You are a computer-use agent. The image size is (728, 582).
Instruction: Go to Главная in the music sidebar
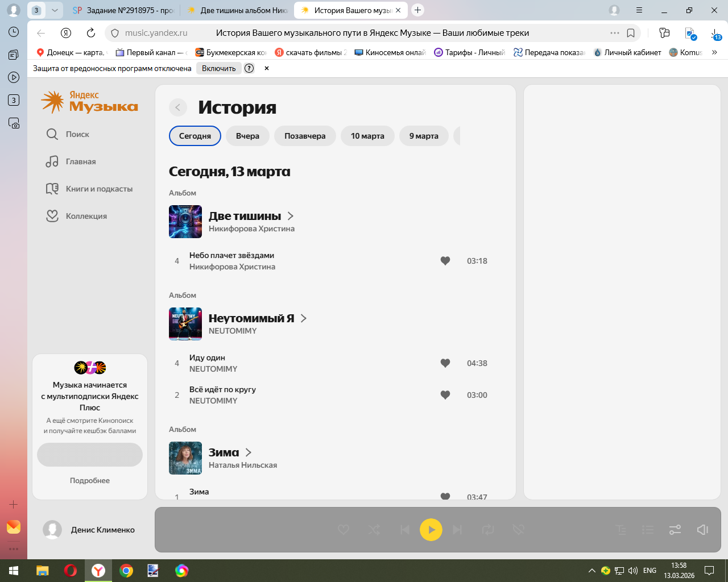[x=71, y=161]
